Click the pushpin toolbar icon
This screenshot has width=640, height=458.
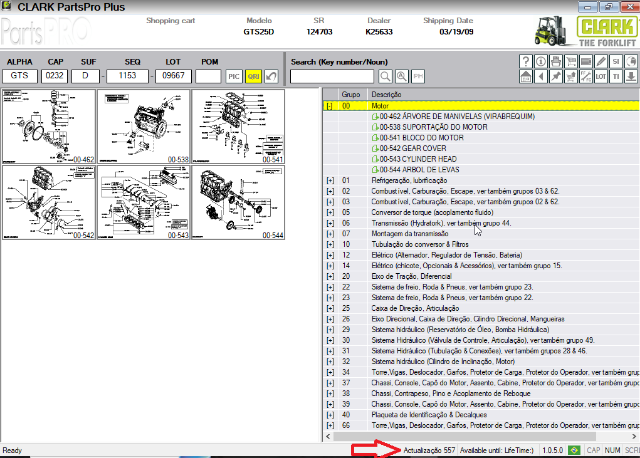[556, 76]
